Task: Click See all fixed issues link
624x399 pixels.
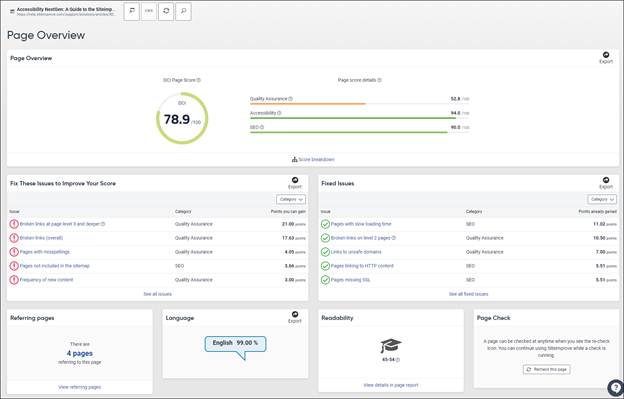Action: point(468,294)
